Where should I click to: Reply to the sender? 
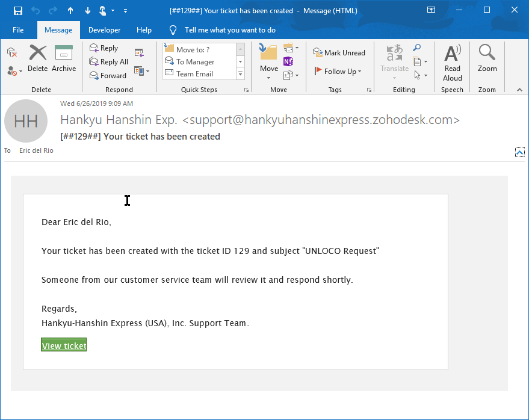click(x=104, y=48)
